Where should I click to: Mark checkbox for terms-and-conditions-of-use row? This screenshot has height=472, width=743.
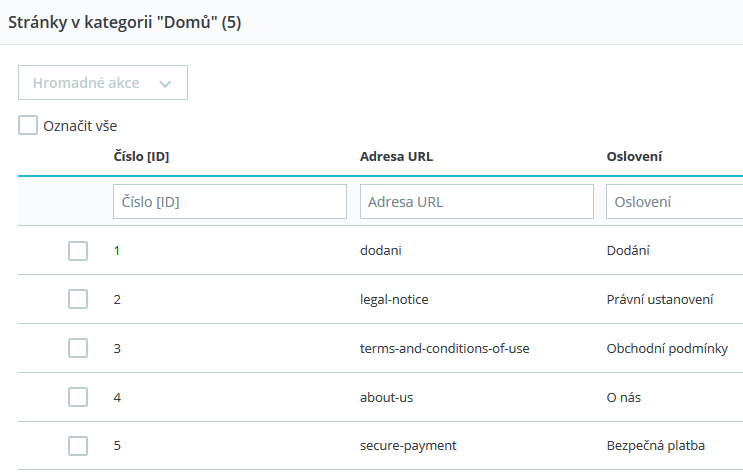(78, 348)
